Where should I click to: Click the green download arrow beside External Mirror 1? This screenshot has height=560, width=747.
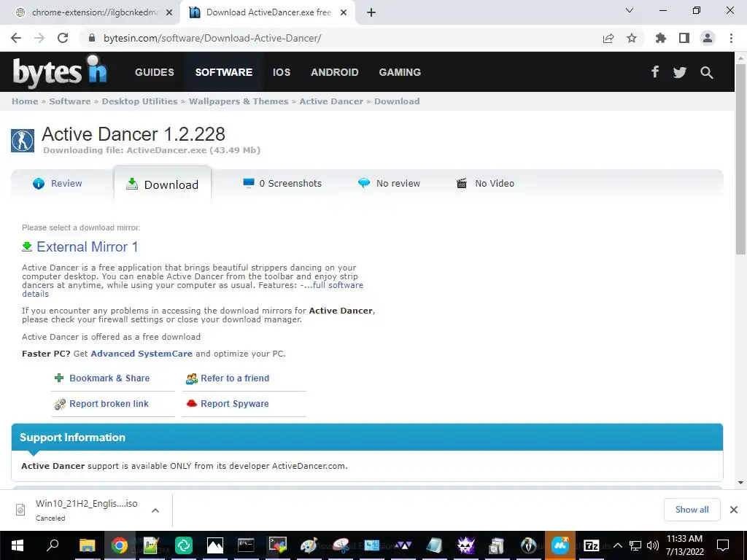point(27,246)
